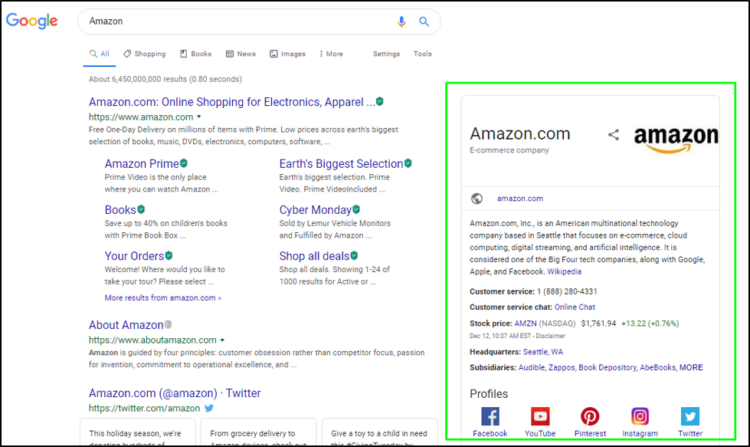Screen dimensions: 750x447
Task: Expand the arrow next to www.amazon.com URL
Action: 199,117
